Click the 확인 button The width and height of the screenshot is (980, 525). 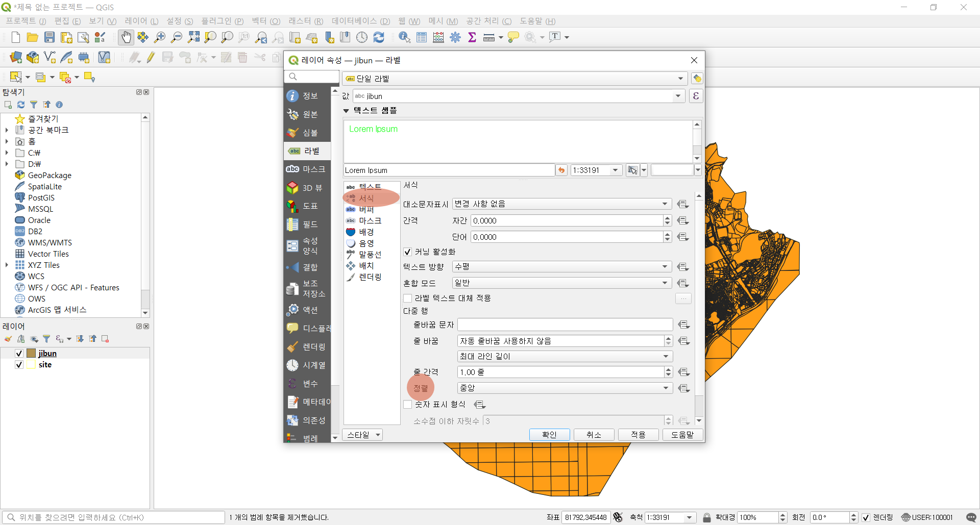[549, 435]
